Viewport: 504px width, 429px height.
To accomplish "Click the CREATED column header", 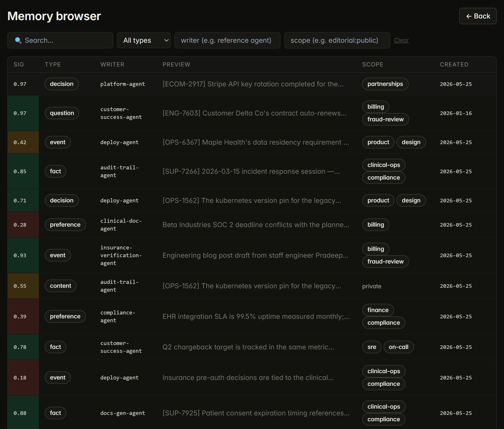I will coord(454,64).
